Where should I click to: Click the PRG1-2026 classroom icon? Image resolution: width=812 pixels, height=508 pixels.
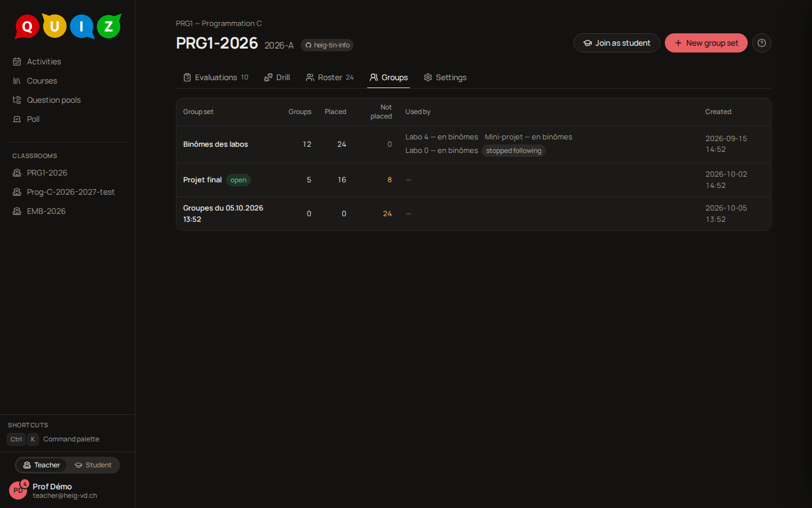tap(17, 173)
